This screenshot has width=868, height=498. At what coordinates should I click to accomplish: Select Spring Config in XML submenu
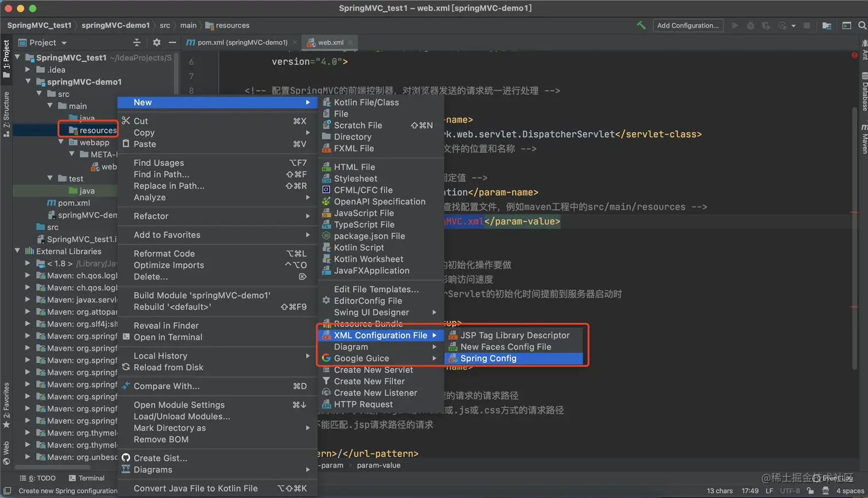pos(514,358)
